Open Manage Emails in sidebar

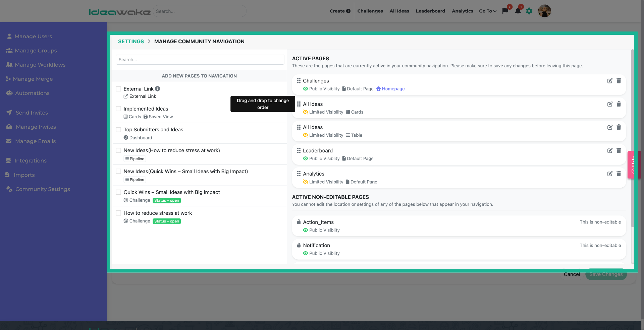[31, 141]
